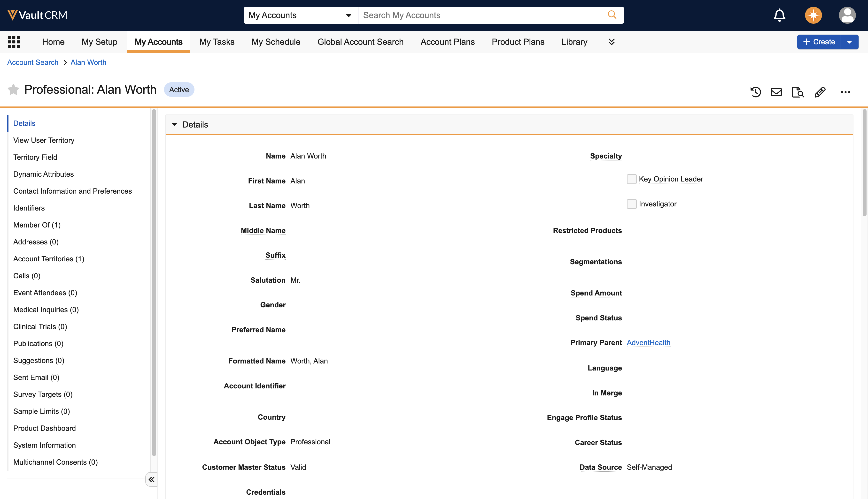Favorite Alan Worth with the star icon

point(13,90)
